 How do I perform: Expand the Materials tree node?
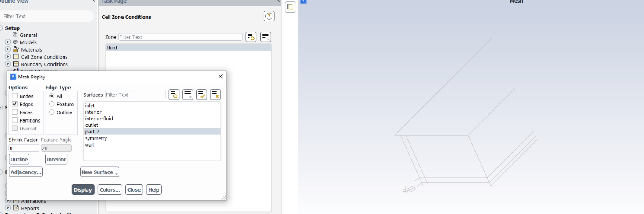(x=7, y=49)
